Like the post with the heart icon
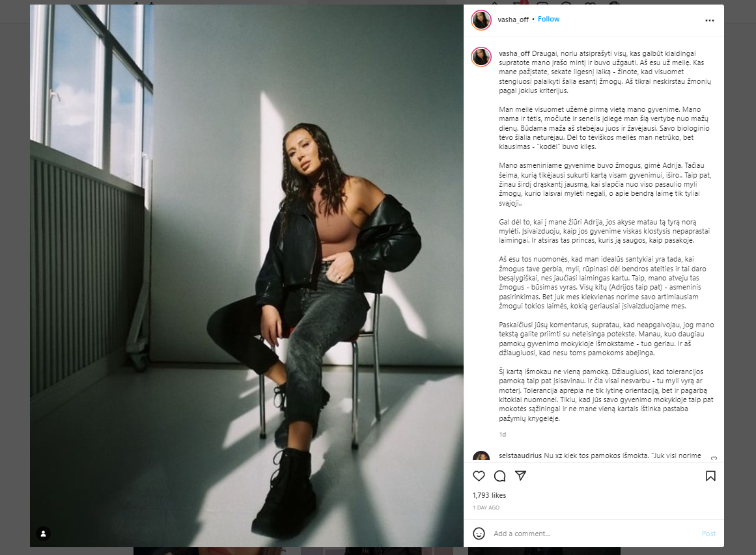 [479, 476]
